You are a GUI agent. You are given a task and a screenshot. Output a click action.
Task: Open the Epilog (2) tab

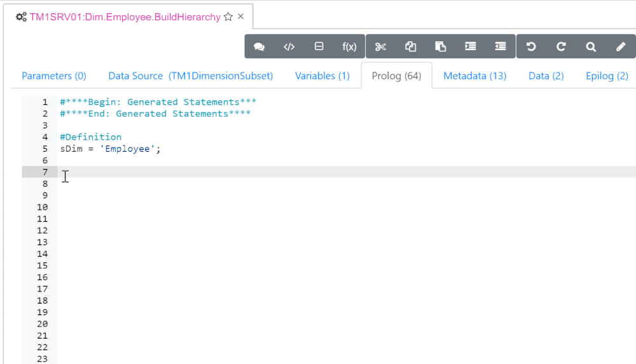(x=607, y=76)
